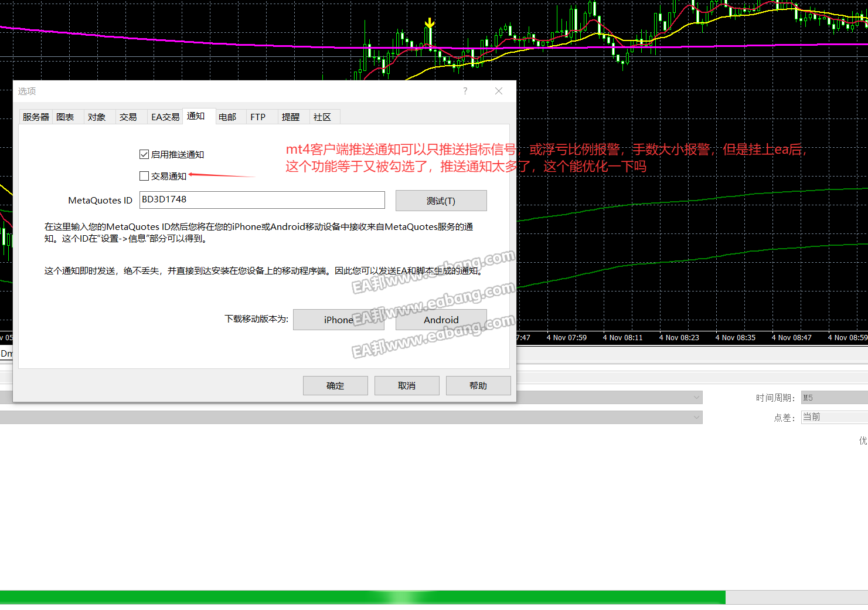Enable the 交易通知 checkbox
This screenshot has width=868, height=610.
click(144, 175)
